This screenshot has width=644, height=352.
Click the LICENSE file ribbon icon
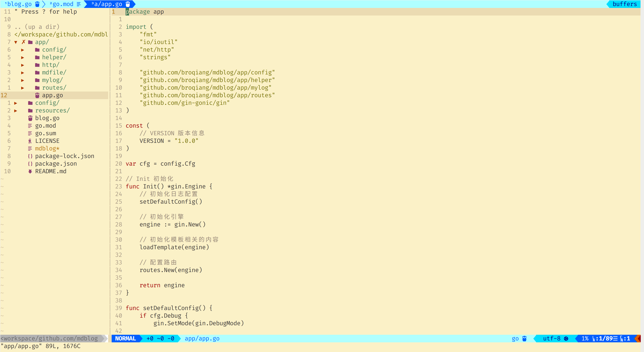coord(30,141)
